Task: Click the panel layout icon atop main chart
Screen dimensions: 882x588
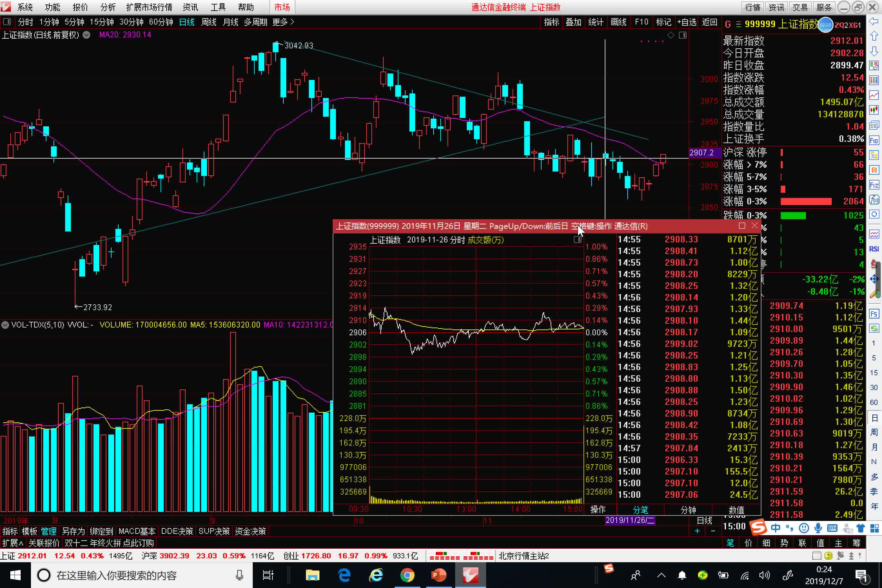Action: coord(683,35)
